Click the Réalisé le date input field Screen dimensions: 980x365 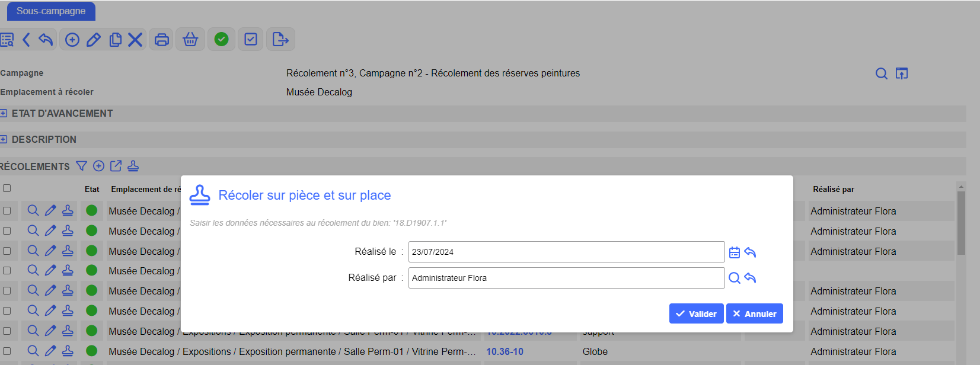click(566, 252)
